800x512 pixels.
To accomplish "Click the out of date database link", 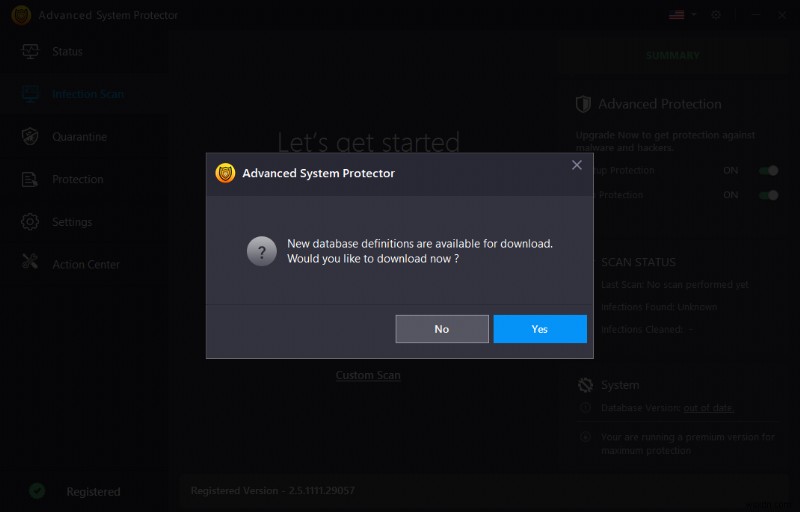I will (709, 408).
